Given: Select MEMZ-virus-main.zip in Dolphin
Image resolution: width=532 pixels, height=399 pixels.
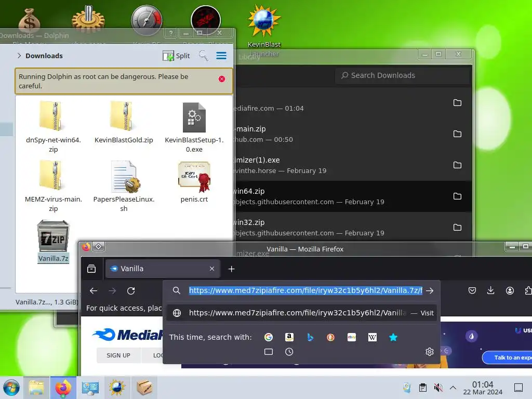Looking at the screenshot, I should coord(53,186).
